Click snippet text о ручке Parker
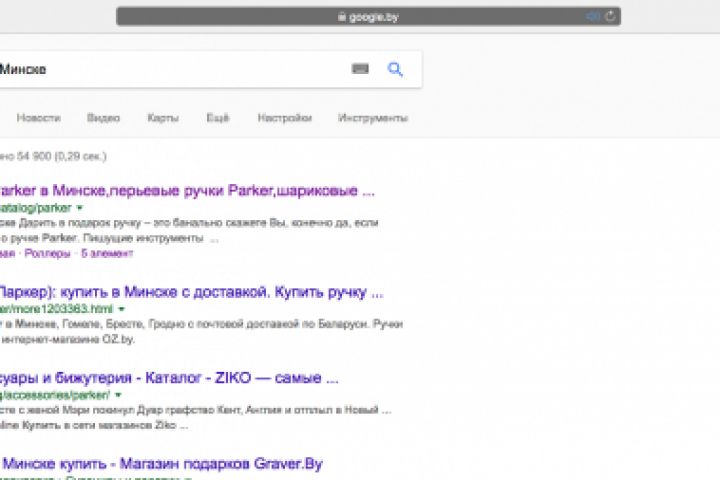 109,238
